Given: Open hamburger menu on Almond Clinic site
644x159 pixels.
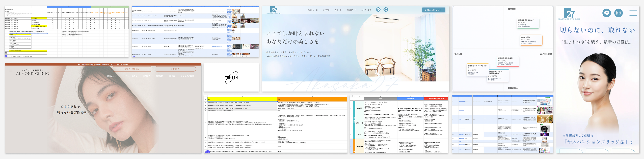Looking at the screenshot, I should (11, 70).
